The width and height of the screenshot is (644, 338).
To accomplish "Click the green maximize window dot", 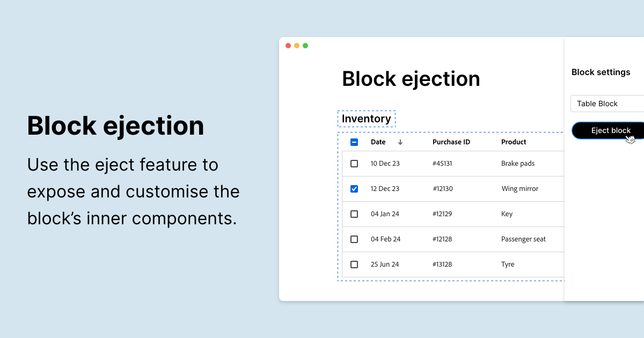I will 305,46.
